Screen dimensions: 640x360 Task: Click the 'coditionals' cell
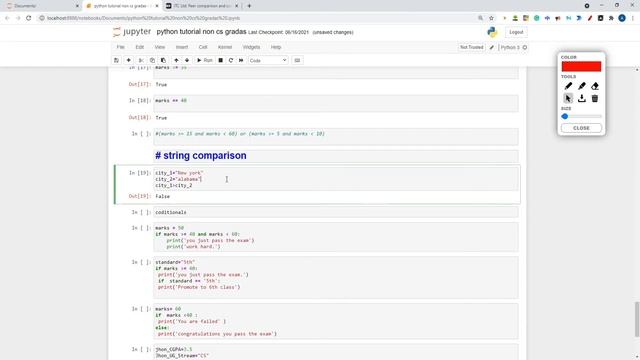(x=336, y=212)
